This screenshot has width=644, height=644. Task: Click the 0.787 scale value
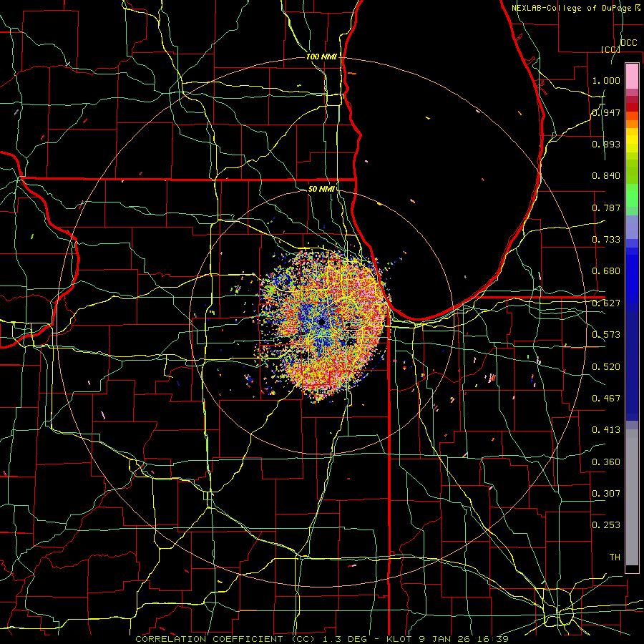click(x=606, y=208)
